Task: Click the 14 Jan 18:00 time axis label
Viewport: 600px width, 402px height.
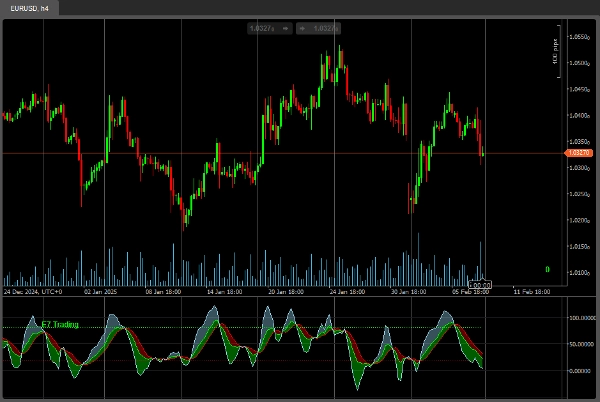Action: click(224, 291)
